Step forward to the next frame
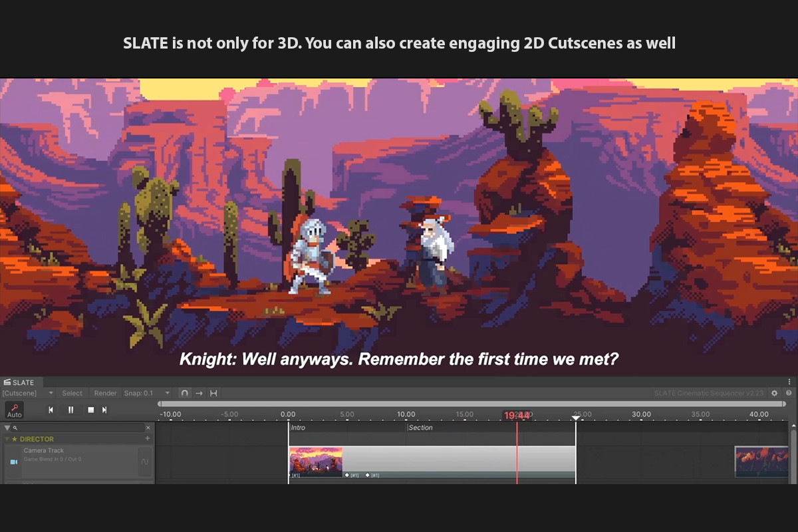798x532 pixels. pos(104,410)
